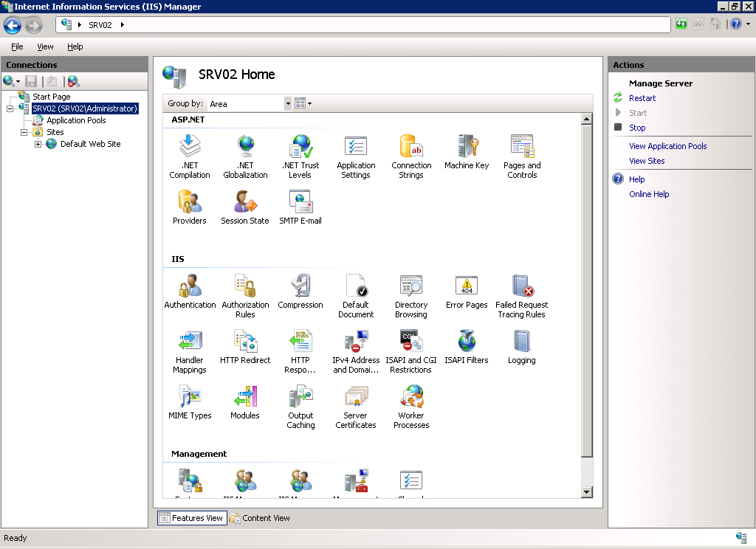Open Worker Processes feature

pyautogui.click(x=411, y=407)
